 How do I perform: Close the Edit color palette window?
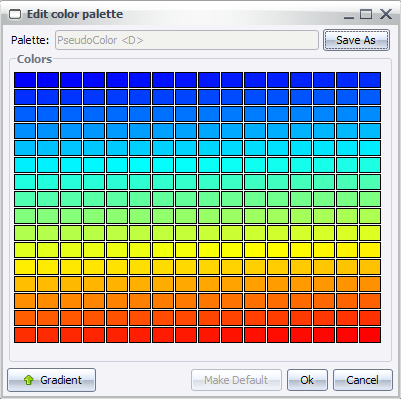click(x=386, y=14)
